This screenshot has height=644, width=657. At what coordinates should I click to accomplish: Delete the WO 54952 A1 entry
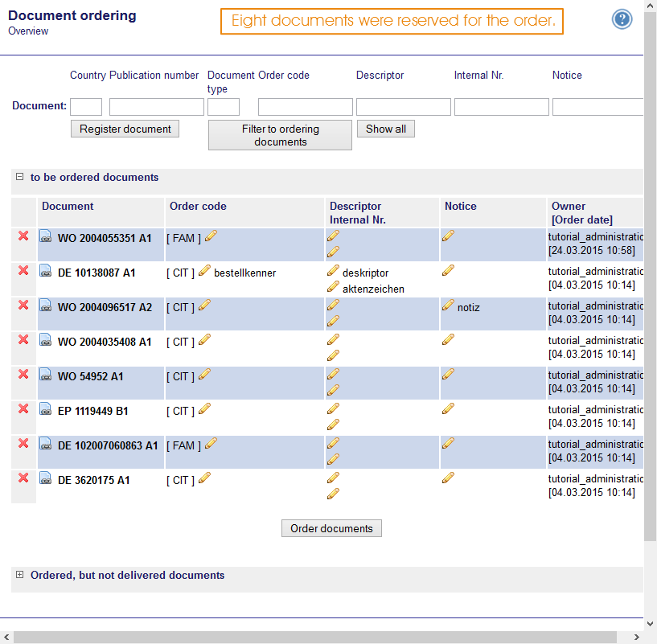click(23, 374)
